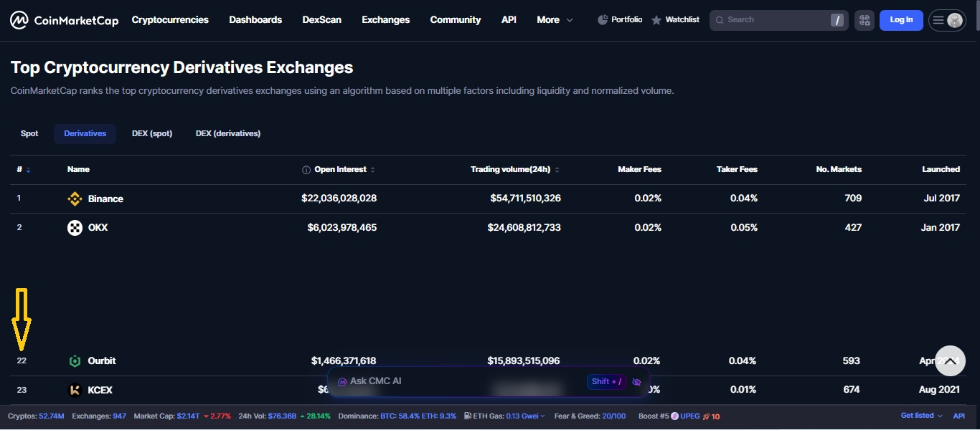This screenshot has height=430, width=980.
Task: Open the KCEX exchange link
Action: click(100, 390)
